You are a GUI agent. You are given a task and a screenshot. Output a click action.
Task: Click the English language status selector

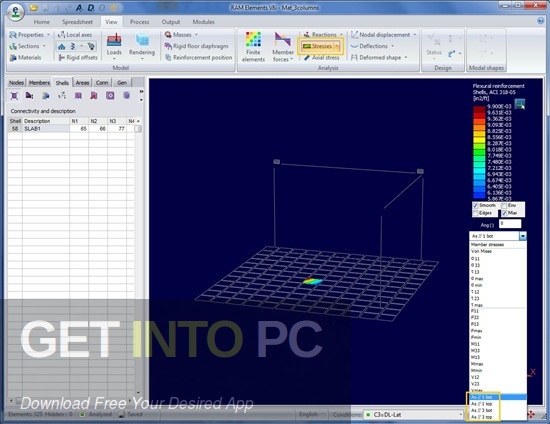click(311, 415)
